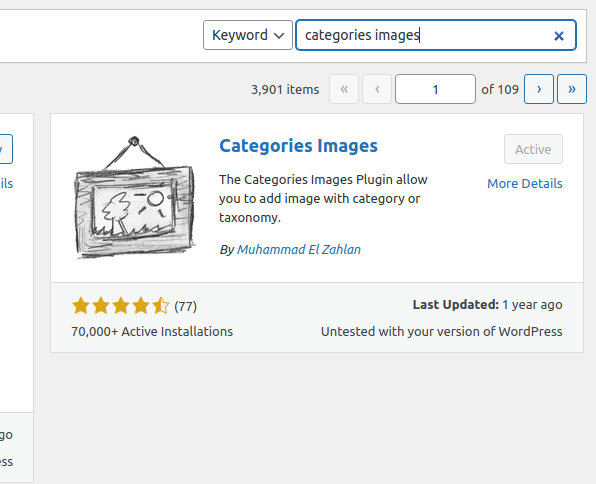Screen dimensions: 596x484
Task: Click the (77) ratings count
Action: click(185, 306)
